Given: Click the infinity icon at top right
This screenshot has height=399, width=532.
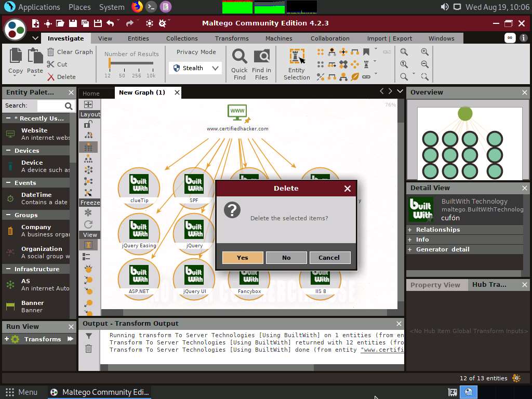Looking at the screenshot, I should 510,38.
